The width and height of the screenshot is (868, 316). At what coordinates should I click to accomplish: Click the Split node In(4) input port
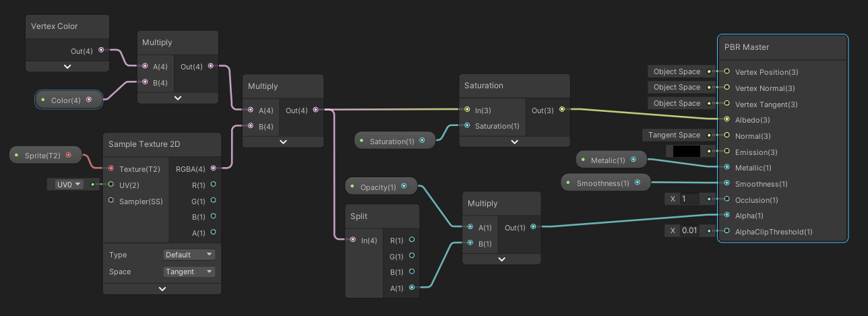353,240
